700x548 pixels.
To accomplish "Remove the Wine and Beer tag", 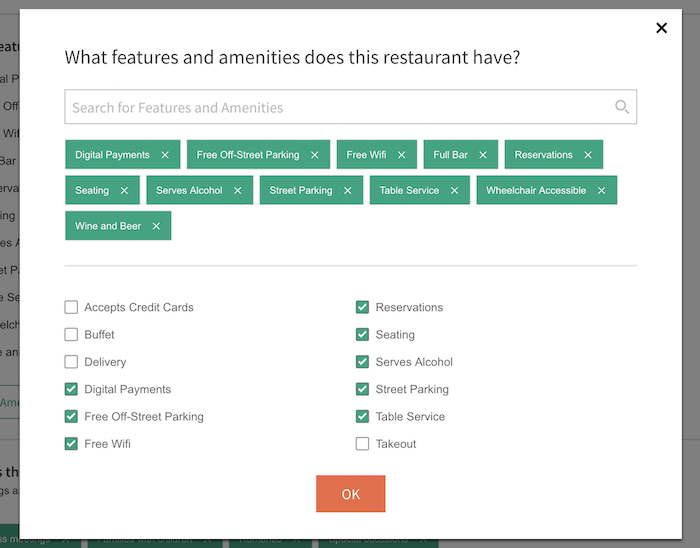I will click(156, 226).
